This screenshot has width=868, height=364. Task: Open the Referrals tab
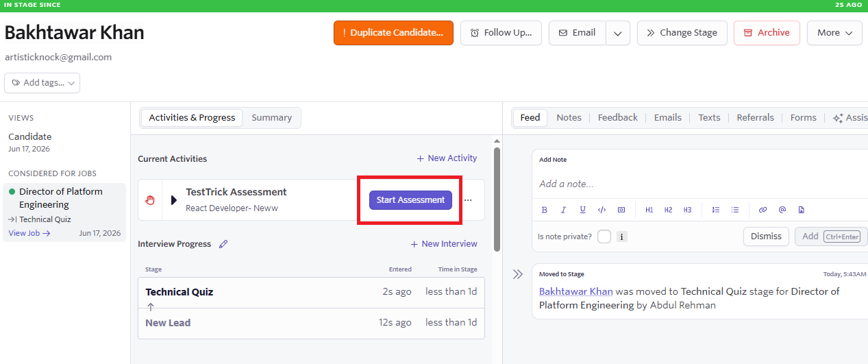[755, 118]
